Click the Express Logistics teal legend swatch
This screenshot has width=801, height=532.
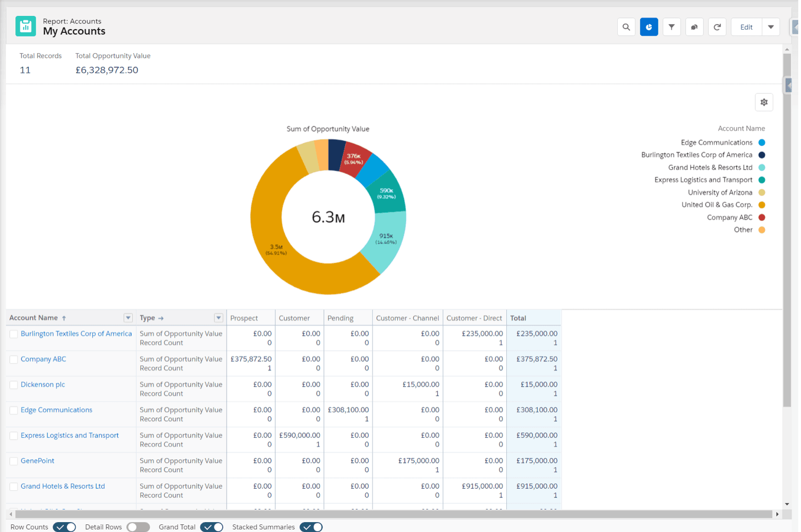761,180
